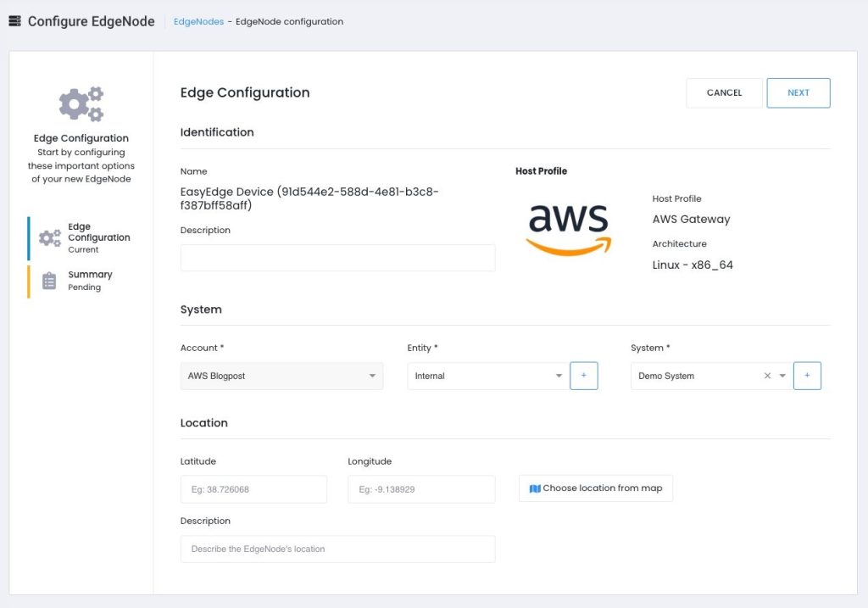The image size is (868, 608).
Task: Click the map icon in Choose location button
Action: [x=535, y=488]
